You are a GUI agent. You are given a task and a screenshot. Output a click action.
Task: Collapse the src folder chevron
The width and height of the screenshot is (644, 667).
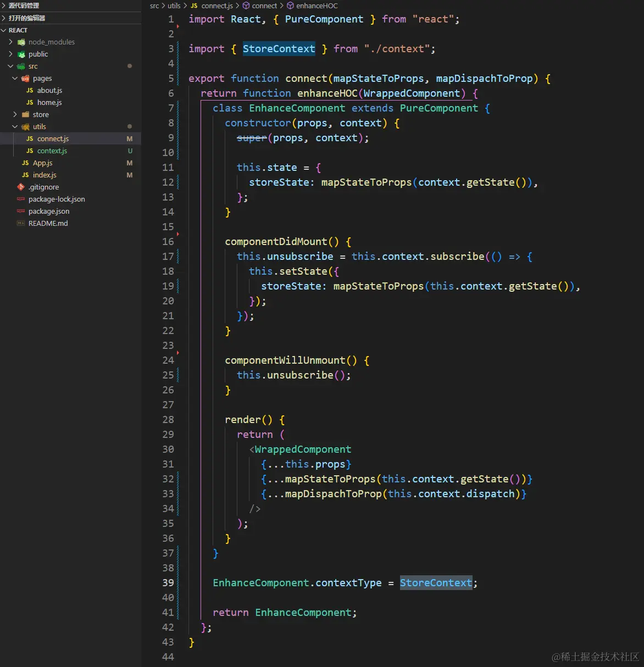[10, 66]
